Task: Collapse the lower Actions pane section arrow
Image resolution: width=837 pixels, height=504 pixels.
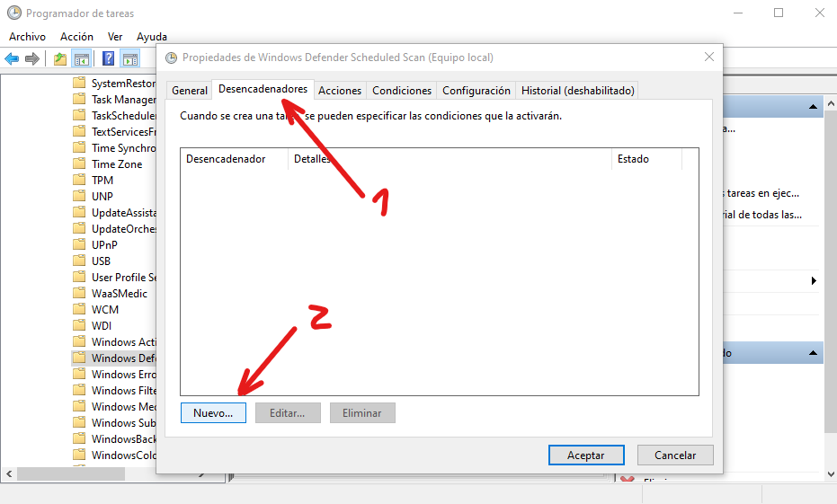Action: pyautogui.click(x=813, y=352)
